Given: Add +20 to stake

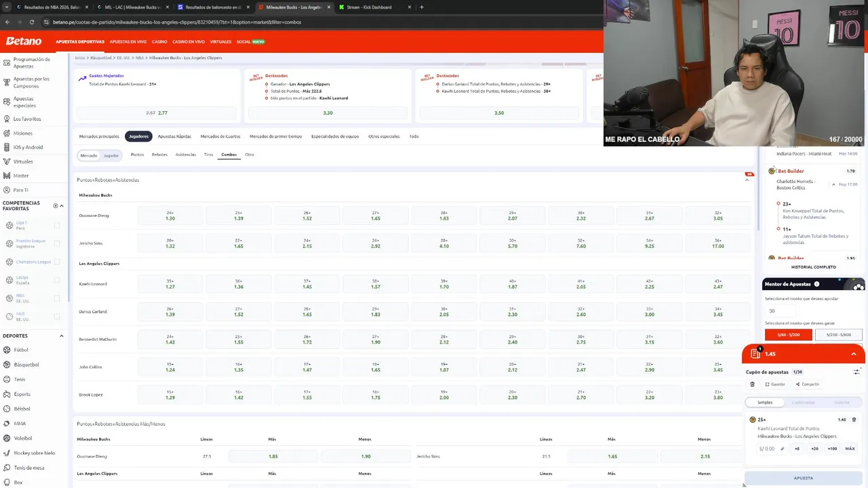Looking at the screenshot, I should pyautogui.click(x=814, y=449).
